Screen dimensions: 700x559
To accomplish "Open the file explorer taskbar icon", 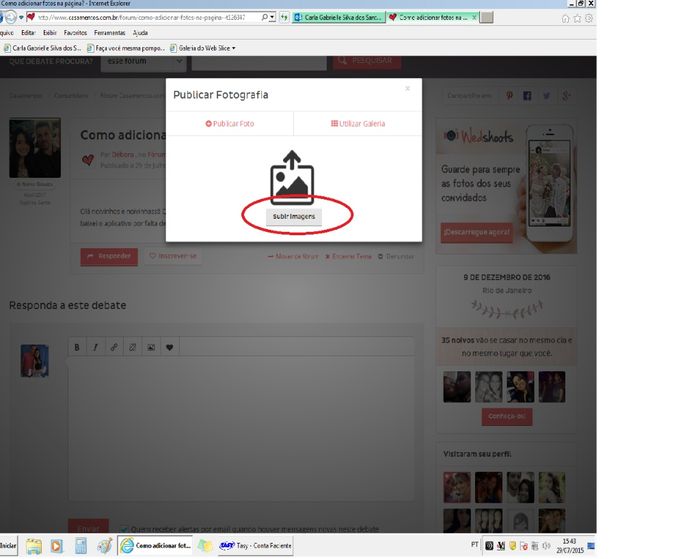I will (33, 546).
